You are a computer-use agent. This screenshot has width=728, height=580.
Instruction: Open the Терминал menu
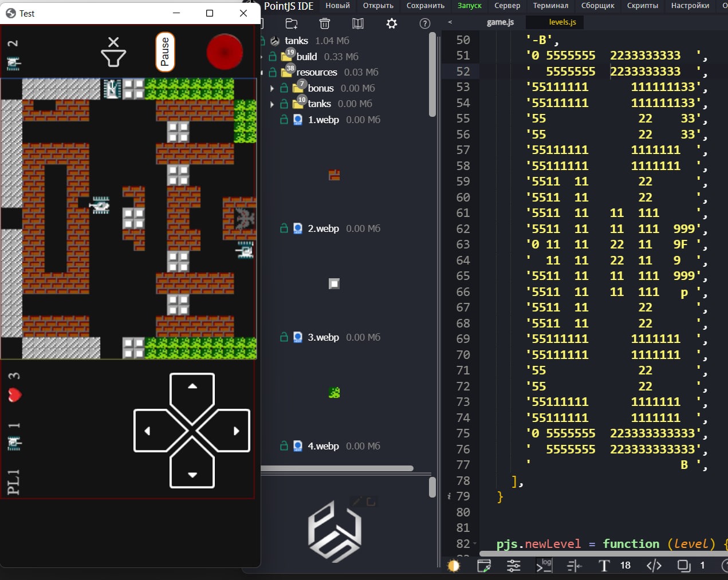[550, 6]
